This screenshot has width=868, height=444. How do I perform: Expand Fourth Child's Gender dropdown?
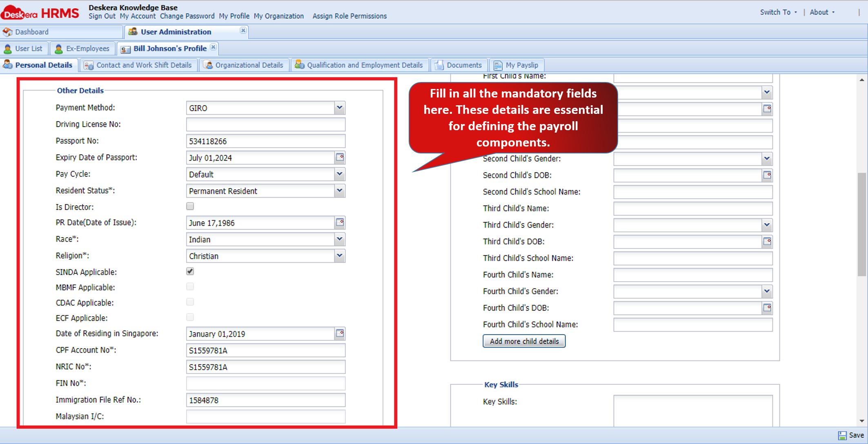point(767,291)
